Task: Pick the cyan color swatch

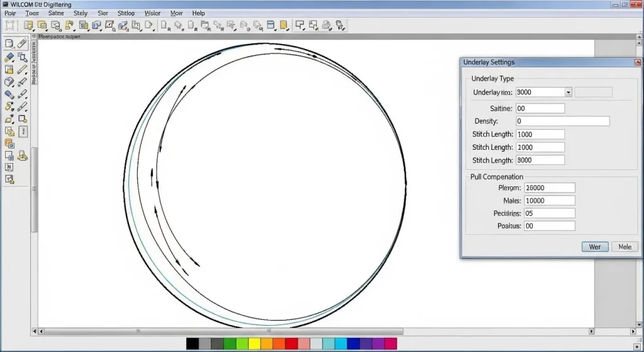Action: point(340,343)
